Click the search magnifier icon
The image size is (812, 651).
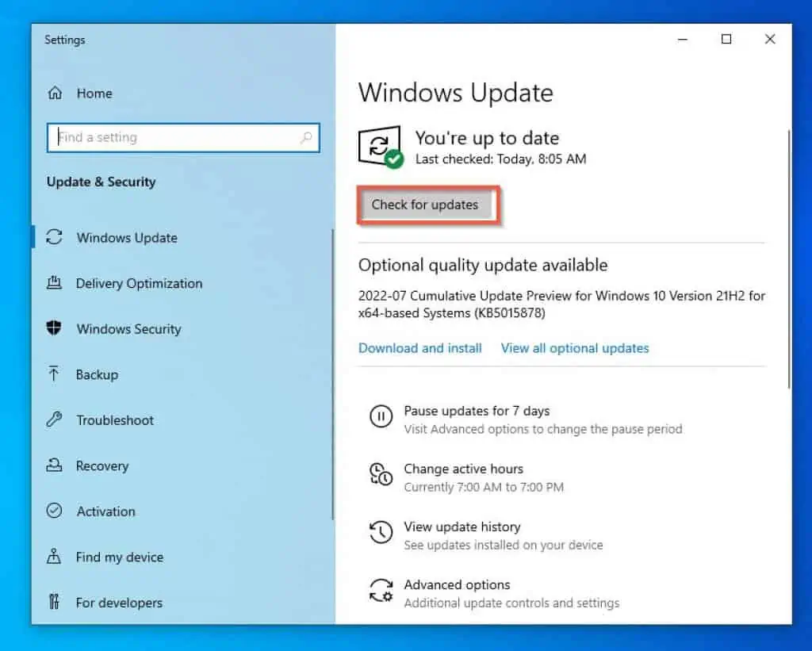click(x=306, y=137)
